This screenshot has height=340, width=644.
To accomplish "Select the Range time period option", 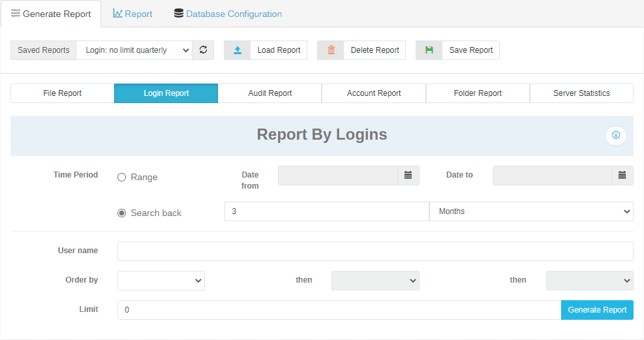I will pyautogui.click(x=122, y=178).
